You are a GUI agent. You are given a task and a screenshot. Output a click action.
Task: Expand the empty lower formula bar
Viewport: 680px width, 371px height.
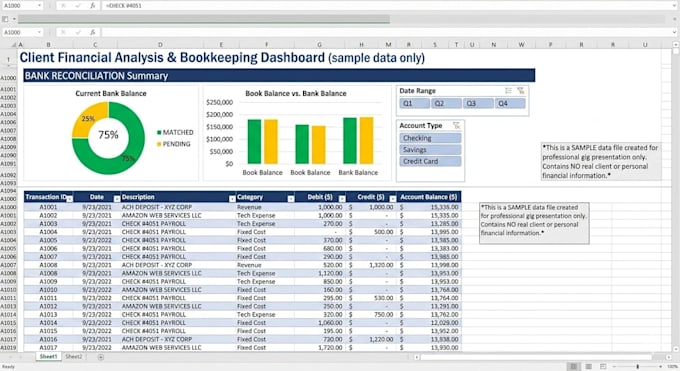click(x=674, y=32)
